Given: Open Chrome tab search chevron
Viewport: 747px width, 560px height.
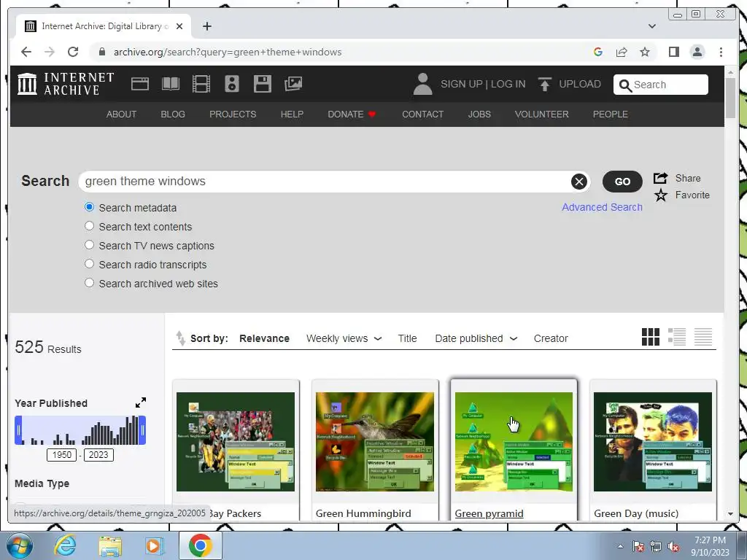Looking at the screenshot, I should coord(652,26).
